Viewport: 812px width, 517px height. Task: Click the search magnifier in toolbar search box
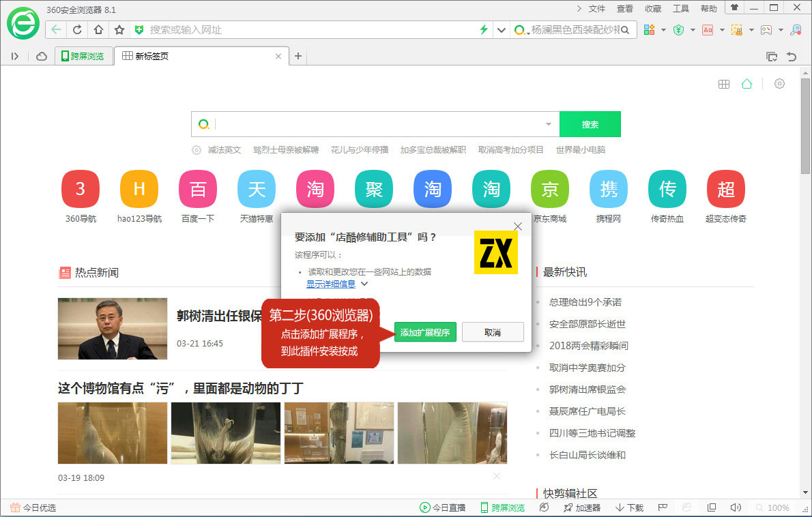pyautogui.click(x=625, y=30)
